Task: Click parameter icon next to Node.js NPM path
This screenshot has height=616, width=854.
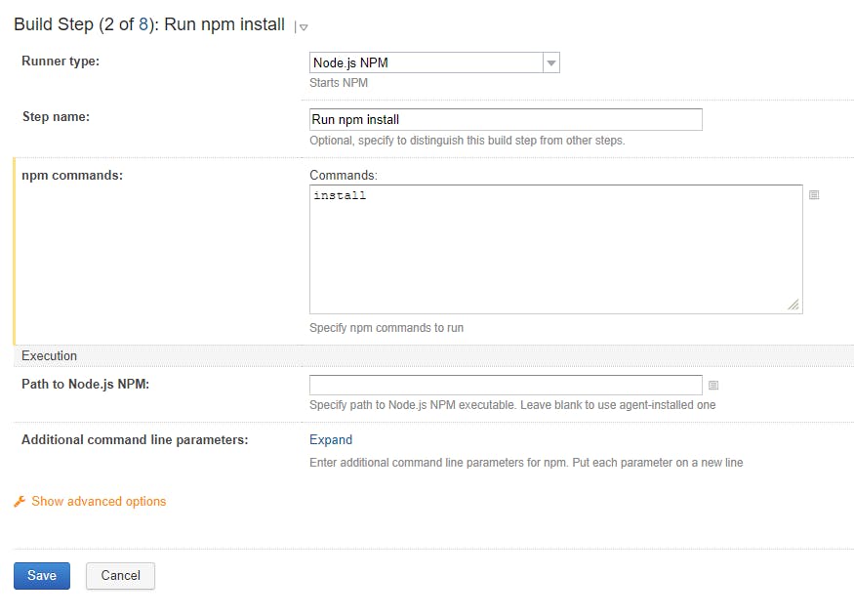Action: coord(712,386)
